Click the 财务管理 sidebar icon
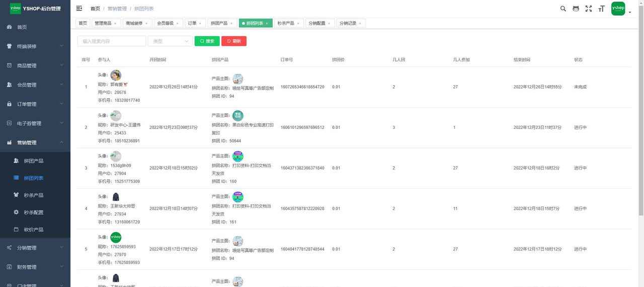644x287 pixels. (x=9, y=267)
